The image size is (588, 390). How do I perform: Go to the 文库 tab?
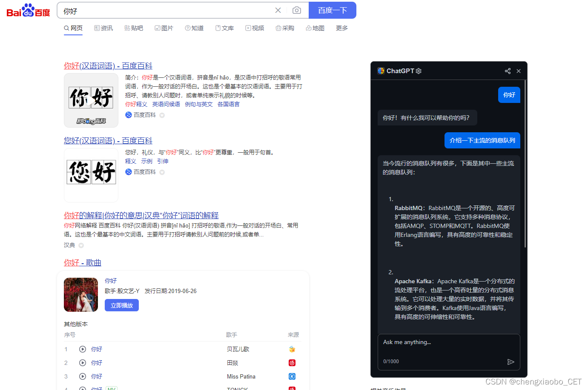(224, 28)
